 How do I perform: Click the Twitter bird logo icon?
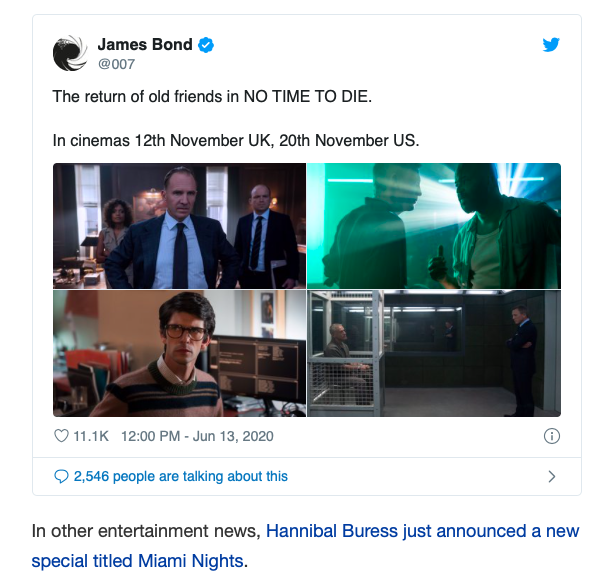click(551, 44)
